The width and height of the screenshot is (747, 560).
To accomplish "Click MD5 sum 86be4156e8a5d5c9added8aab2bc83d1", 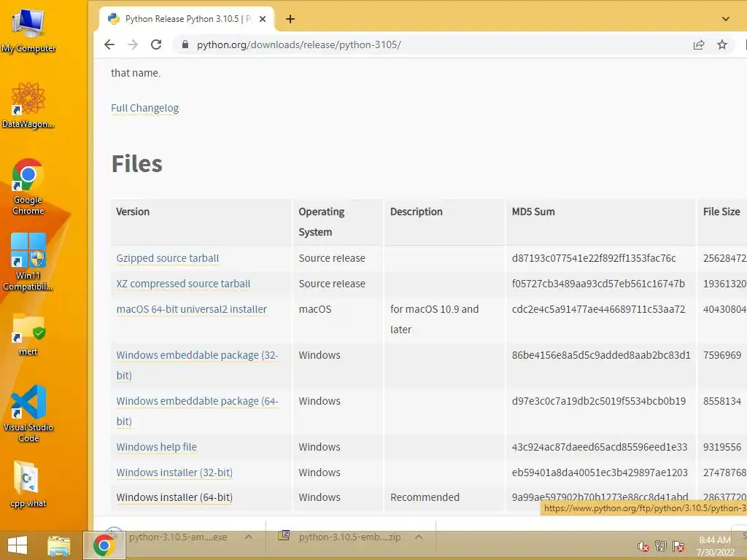I will coord(601,355).
